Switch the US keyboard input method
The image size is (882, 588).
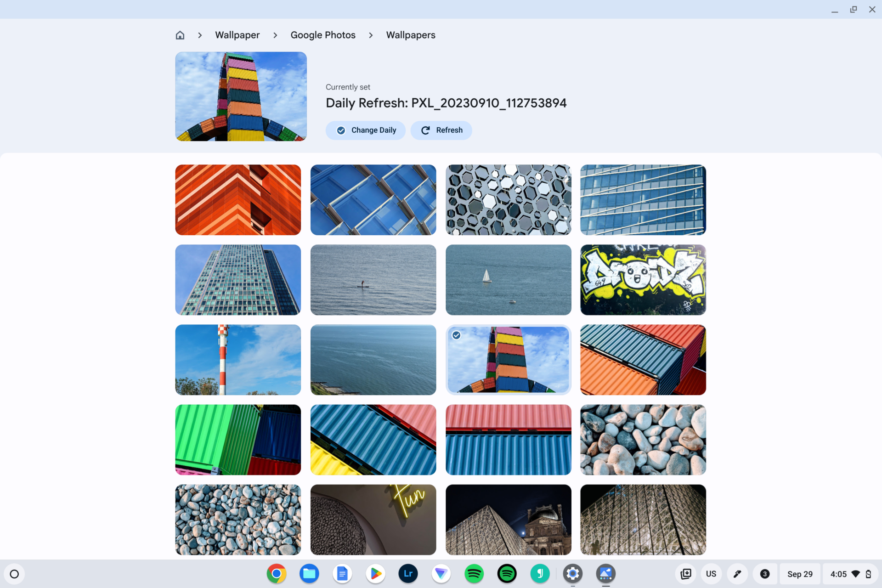pyautogui.click(x=711, y=574)
